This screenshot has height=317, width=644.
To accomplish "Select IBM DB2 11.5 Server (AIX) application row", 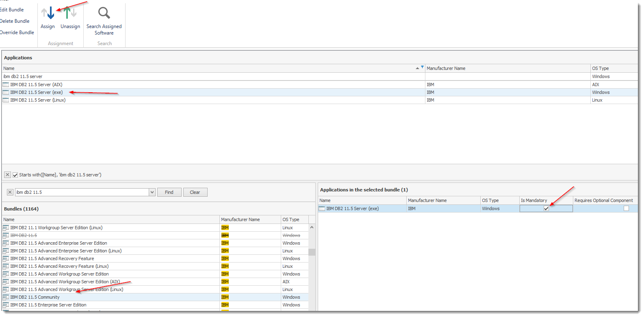I will coord(320,85).
